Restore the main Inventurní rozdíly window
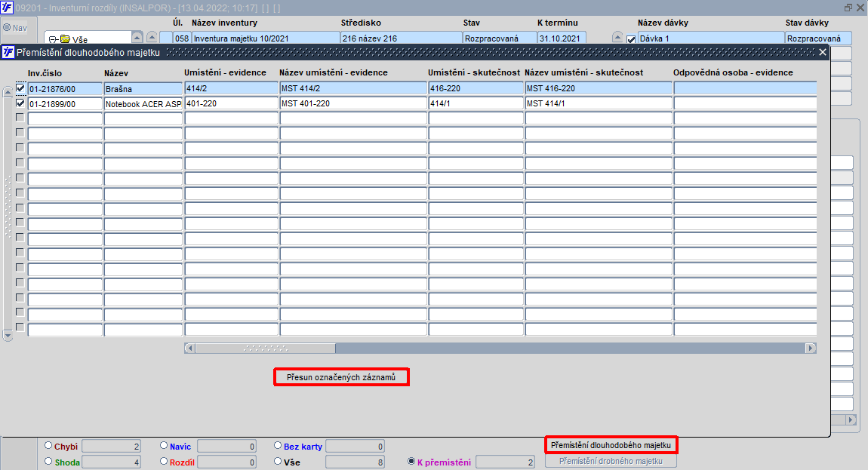Viewport: 868px width, 470px height. pos(848,8)
